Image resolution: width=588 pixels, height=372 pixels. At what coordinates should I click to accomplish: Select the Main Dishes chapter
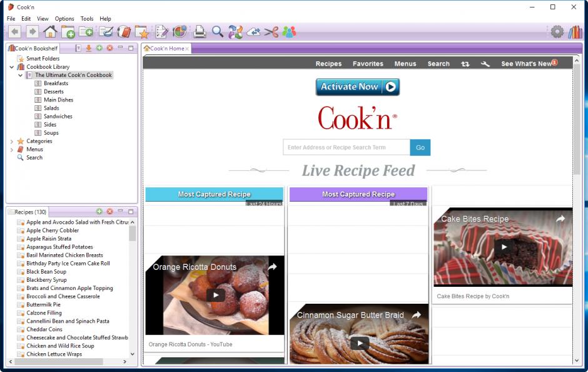pyautogui.click(x=58, y=100)
